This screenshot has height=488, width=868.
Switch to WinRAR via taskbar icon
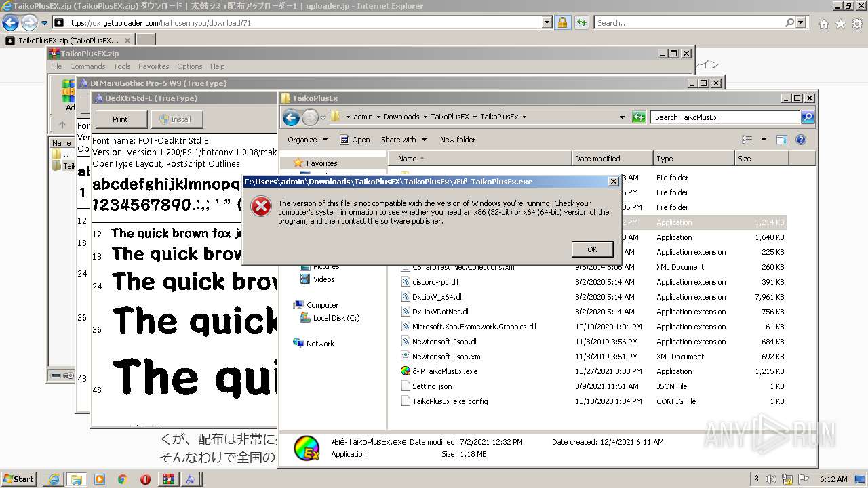point(167,479)
